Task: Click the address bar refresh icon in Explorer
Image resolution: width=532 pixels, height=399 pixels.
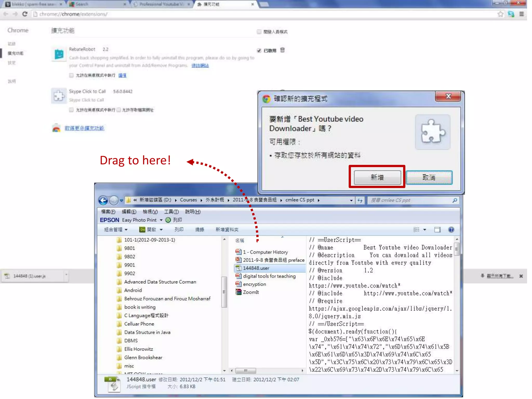Action: [x=360, y=200]
